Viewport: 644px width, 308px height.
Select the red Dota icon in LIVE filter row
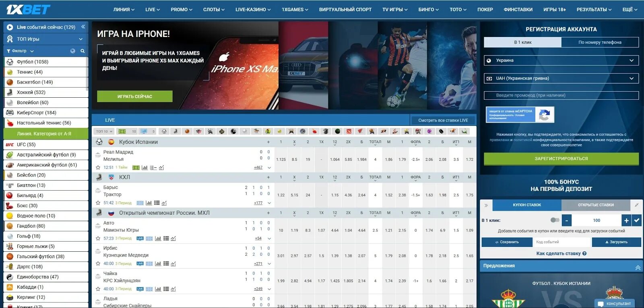(349, 131)
